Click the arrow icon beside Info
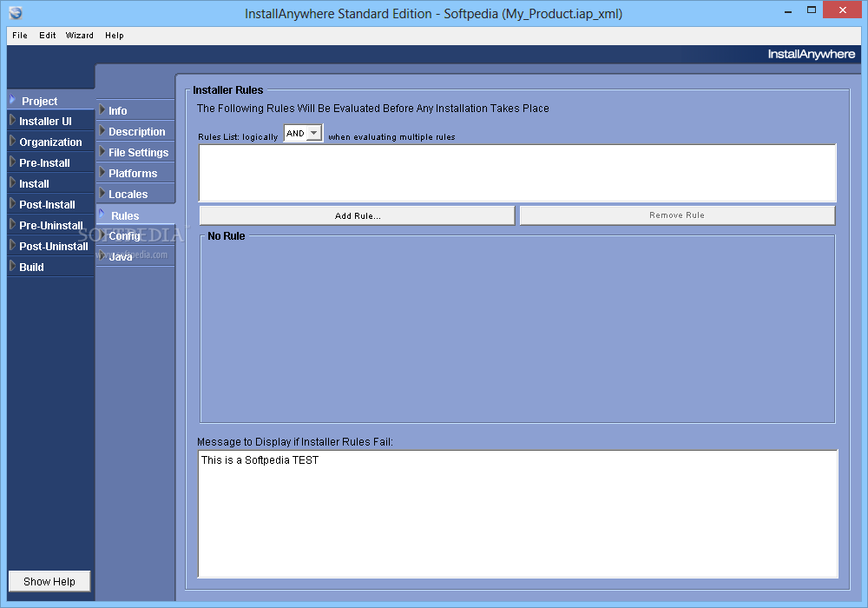Image resolution: width=868 pixels, height=608 pixels. pos(102,109)
